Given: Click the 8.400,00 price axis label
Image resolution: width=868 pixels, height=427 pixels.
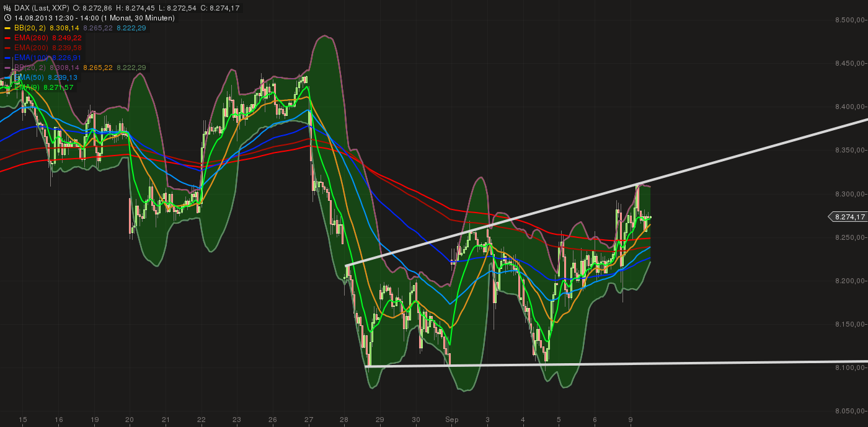Looking at the screenshot, I should (851, 107).
